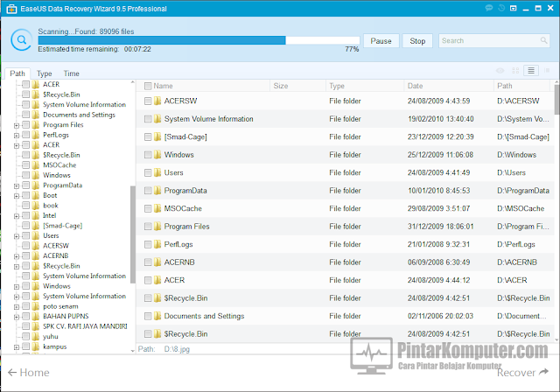Click the ACERSW folder icon in list

pos(157,101)
